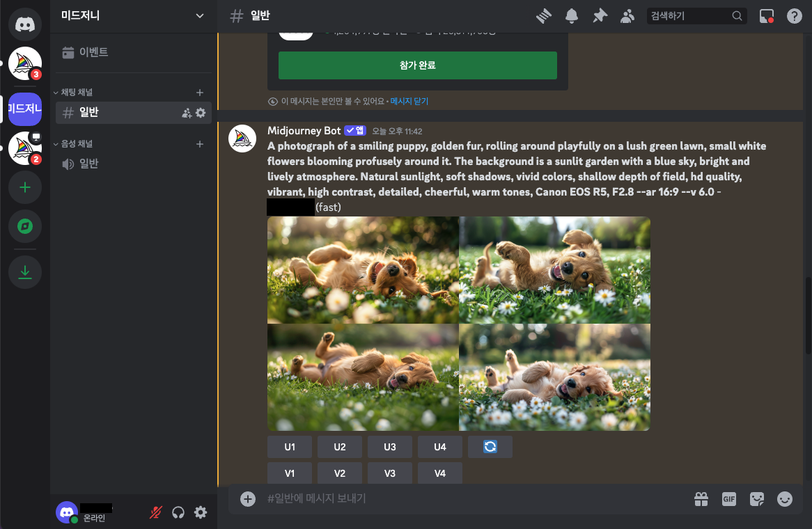Screen dimensions: 812x529
Task: Toggle microphone mute
Action: [156, 512]
